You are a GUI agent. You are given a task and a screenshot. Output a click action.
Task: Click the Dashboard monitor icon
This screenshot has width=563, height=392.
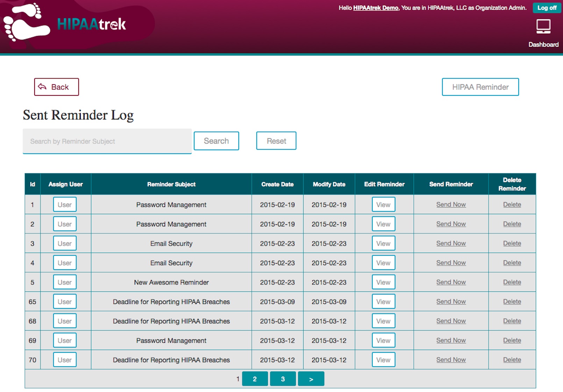click(543, 27)
